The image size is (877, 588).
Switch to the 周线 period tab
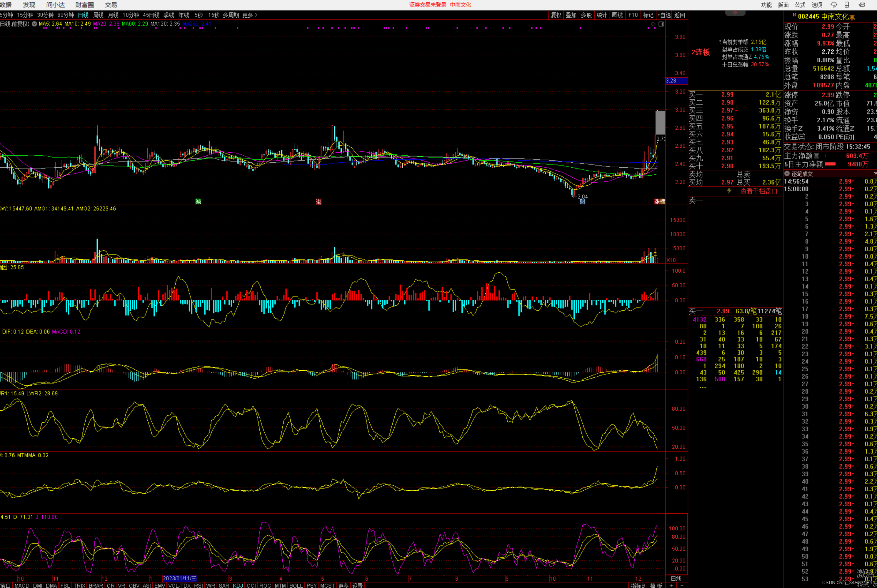98,15
